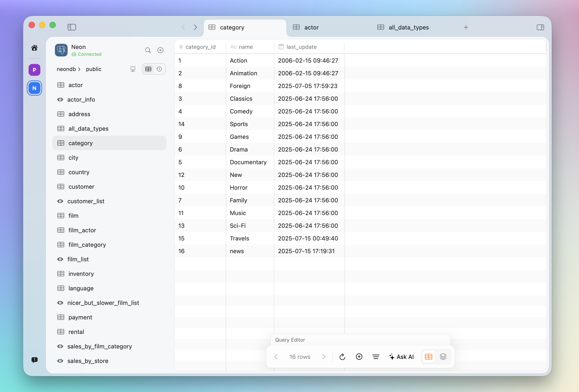579x392 pixels.
Task: Switch to the category tab
Action: click(245, 27)
